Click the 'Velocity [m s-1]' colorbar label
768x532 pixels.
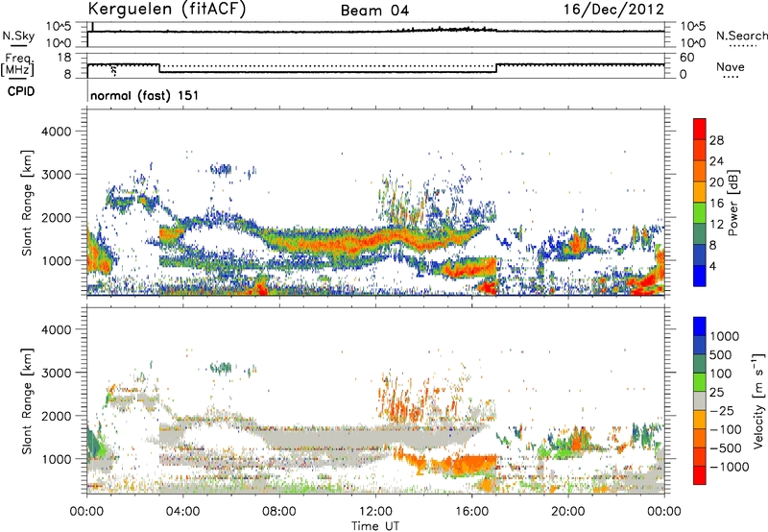click(758, 401)
